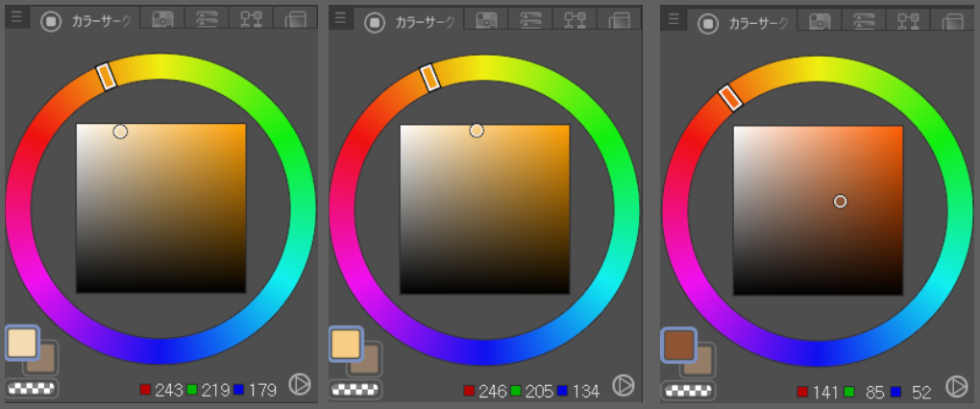The width and height of the screenshot is (980, 409).
Task: Select the sub color swatch in the middle panel
Action: click(x=371, y=365)
